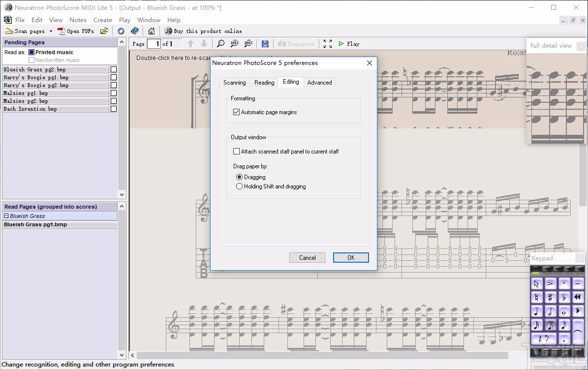Click the save floppy disk icon
588x370 pixels.
(x=265, y=44)
